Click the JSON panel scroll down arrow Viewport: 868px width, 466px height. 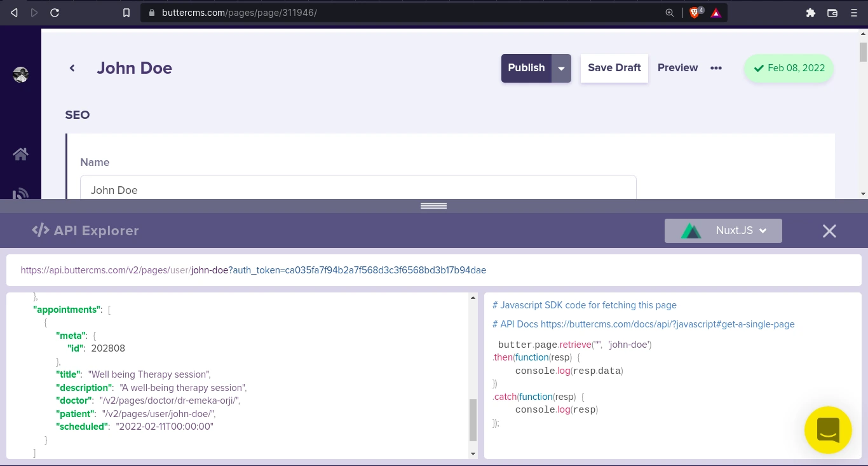[473, 454]
